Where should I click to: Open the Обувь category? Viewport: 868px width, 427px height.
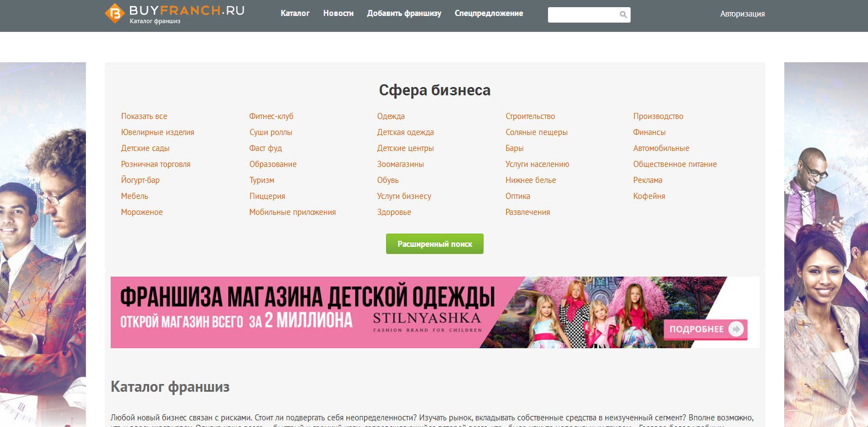coord(388,180)
